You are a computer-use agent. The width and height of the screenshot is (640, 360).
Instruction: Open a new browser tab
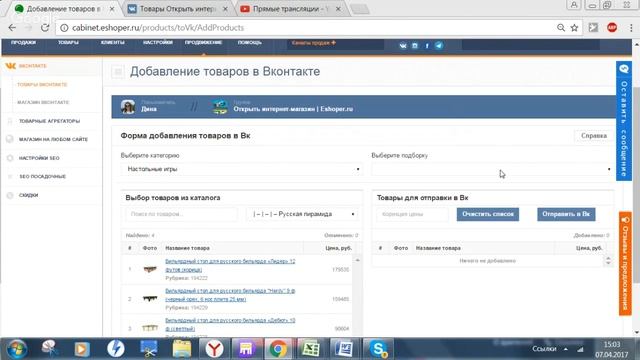tap(360, 9)
